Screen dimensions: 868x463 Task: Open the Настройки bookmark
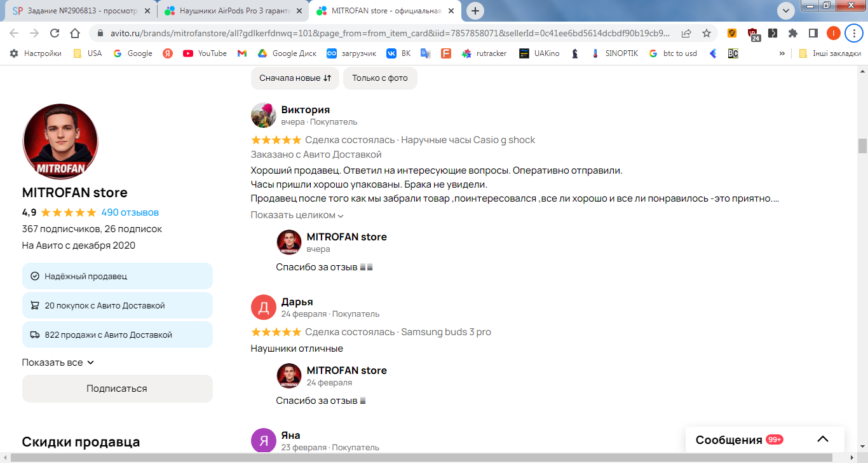click(x=36, y=53)
